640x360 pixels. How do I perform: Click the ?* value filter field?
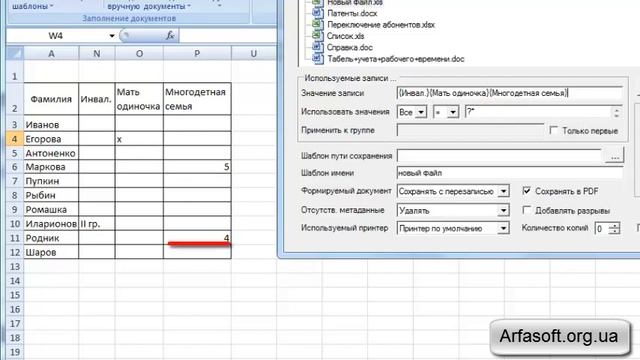pos(538,112)
